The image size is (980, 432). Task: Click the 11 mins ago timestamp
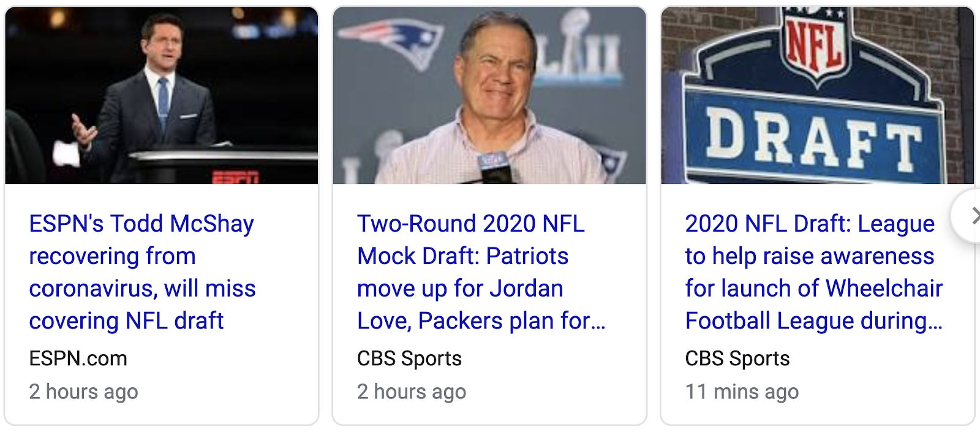point(742,392)
